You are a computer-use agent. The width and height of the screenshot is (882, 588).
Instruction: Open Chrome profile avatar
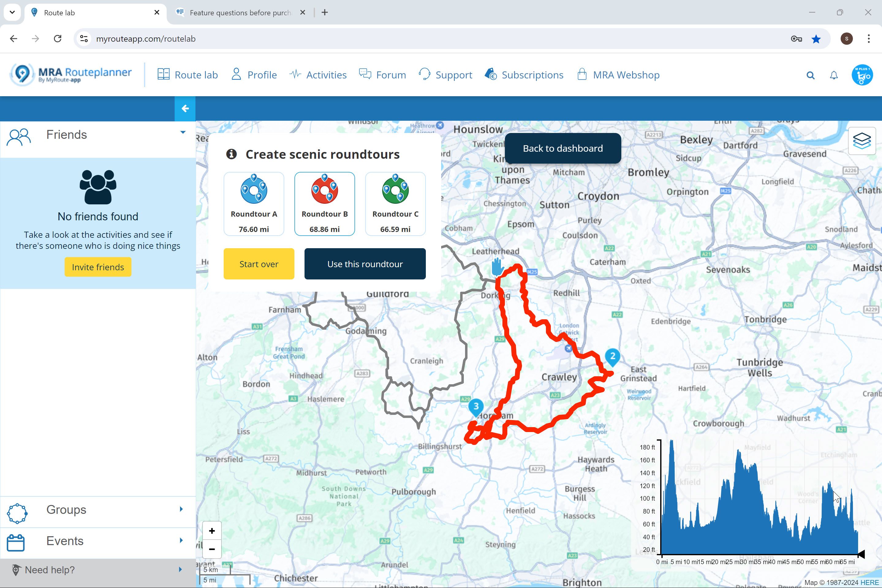coord(847,39)
